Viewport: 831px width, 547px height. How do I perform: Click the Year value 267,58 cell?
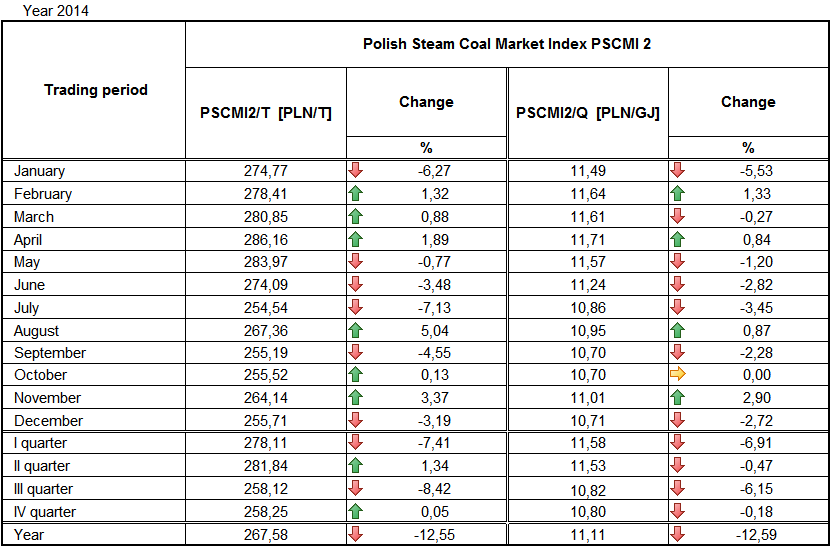point(265,535)
